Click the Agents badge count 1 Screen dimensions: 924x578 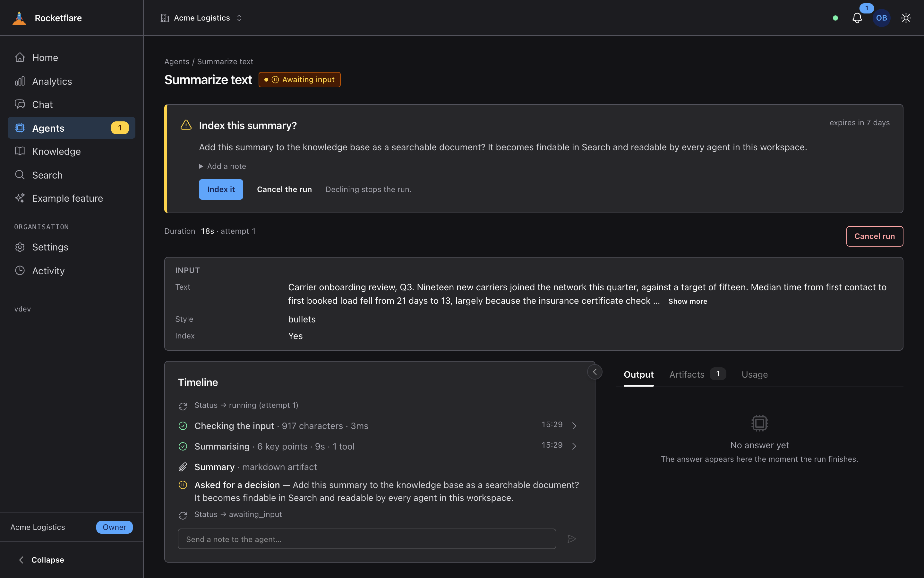coord(120,128)
